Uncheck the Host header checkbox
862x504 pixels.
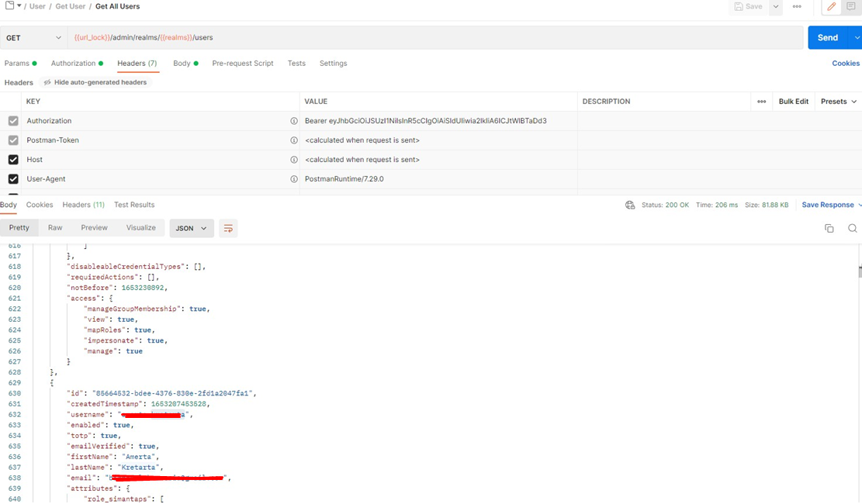[13, 160]
